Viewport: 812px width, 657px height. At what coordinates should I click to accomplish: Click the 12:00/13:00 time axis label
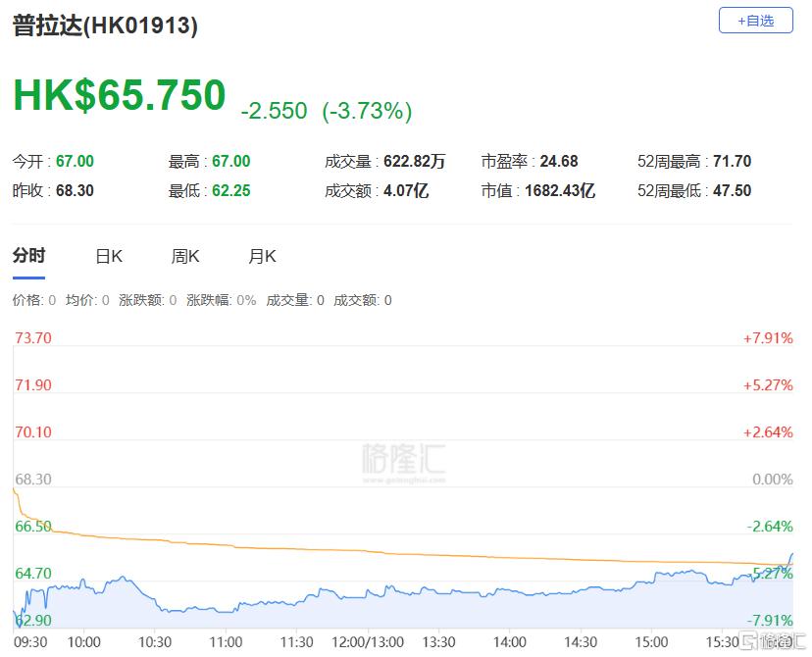(x=368, y=642)
